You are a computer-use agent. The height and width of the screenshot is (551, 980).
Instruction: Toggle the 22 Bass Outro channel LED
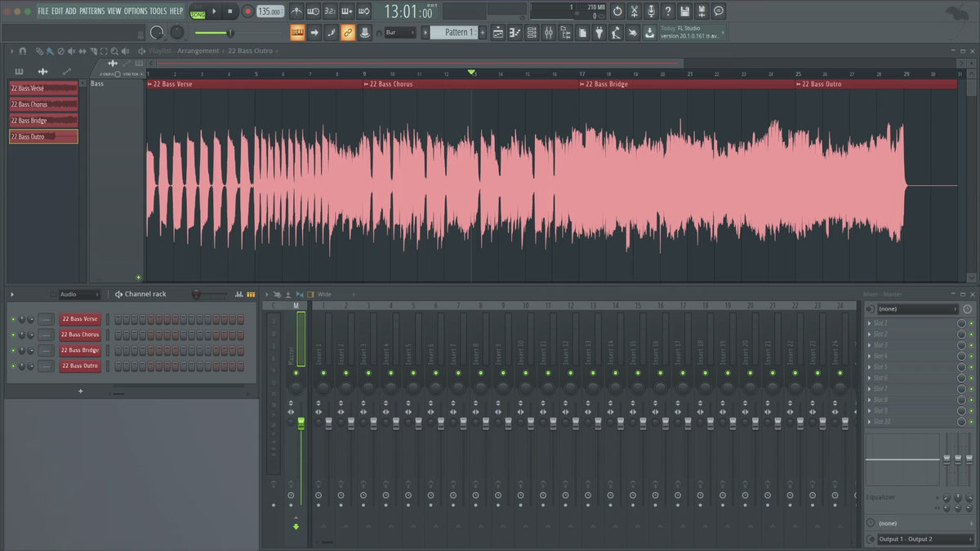click(13, 366)
